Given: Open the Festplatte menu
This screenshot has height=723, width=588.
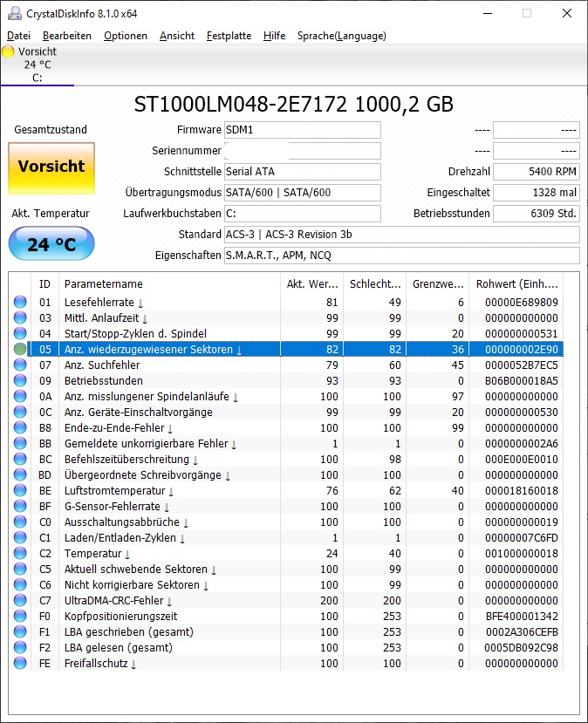Looking at the screenshot, I should tap(229, 36).
